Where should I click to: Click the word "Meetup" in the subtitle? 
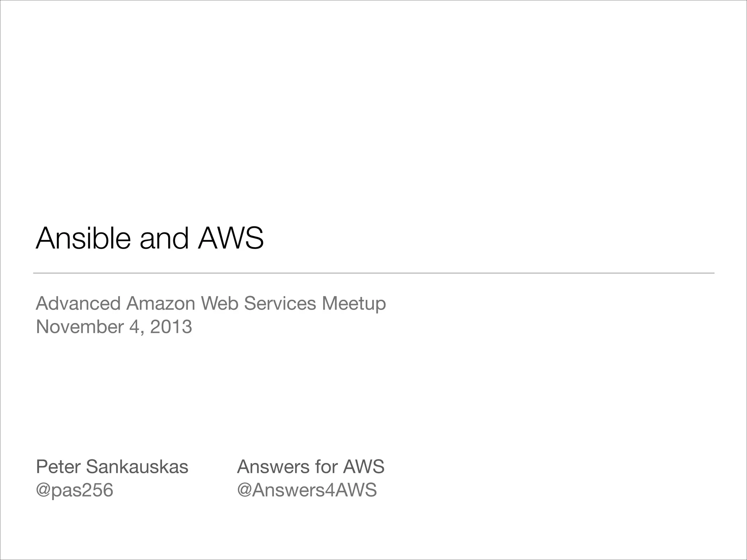pos(353,304)
